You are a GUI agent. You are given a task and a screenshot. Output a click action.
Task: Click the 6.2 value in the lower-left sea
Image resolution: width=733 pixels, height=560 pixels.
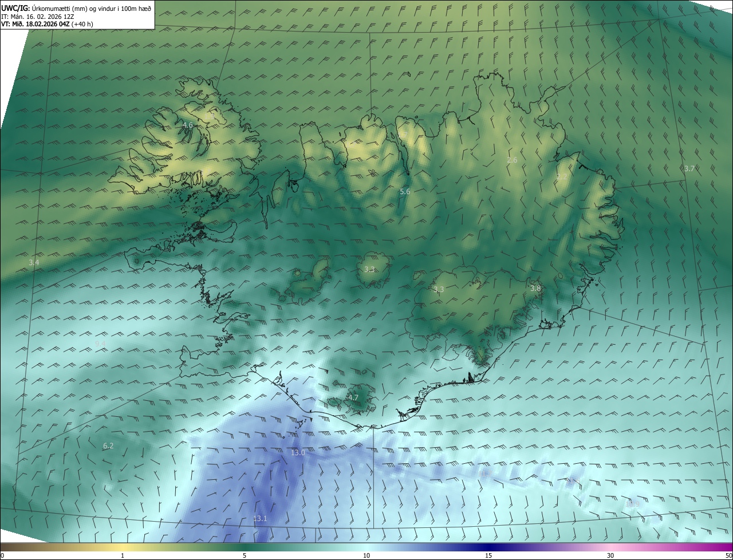[x=108, y=445]
